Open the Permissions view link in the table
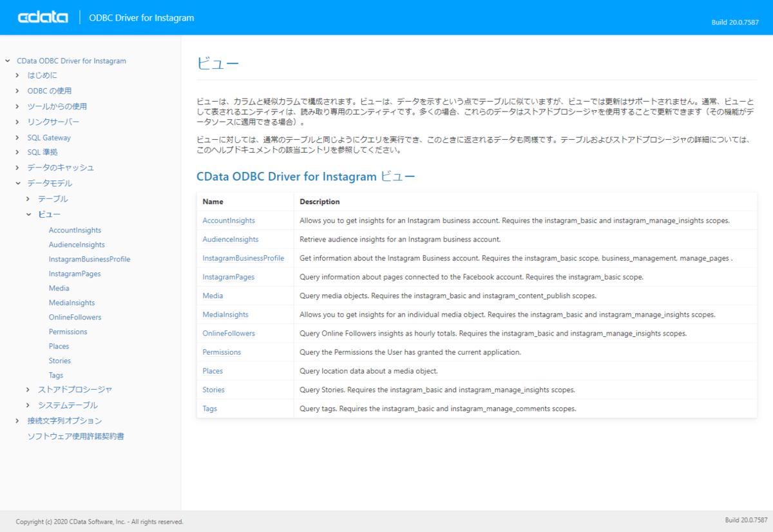Screen dimensions: 773x532 [x=222, y=352]
